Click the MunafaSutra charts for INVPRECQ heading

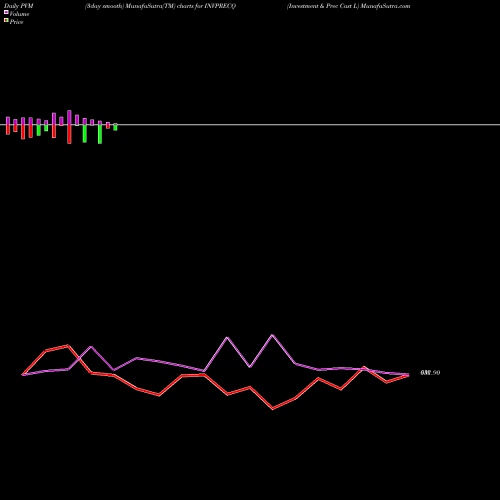tap(160, 6)
